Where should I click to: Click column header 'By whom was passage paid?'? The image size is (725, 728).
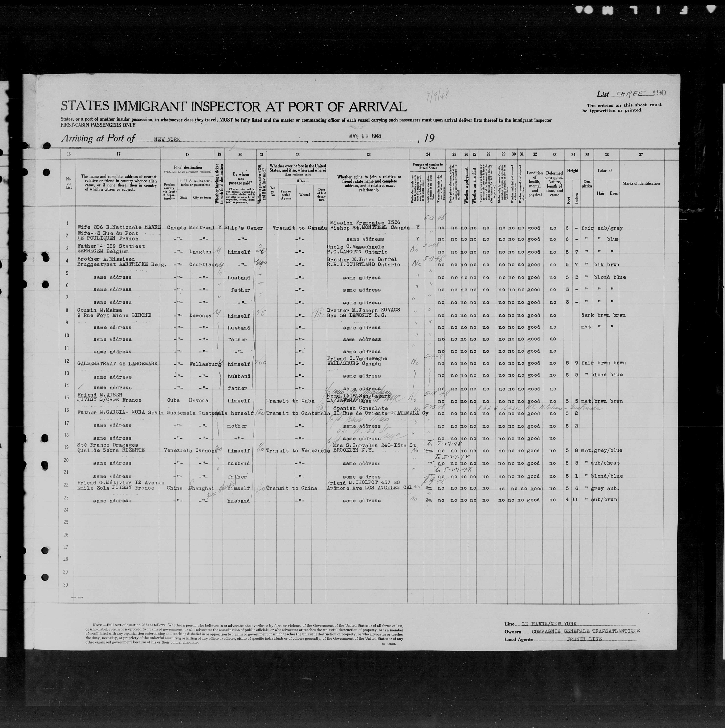pyautogui.click(x=240, y=179)
